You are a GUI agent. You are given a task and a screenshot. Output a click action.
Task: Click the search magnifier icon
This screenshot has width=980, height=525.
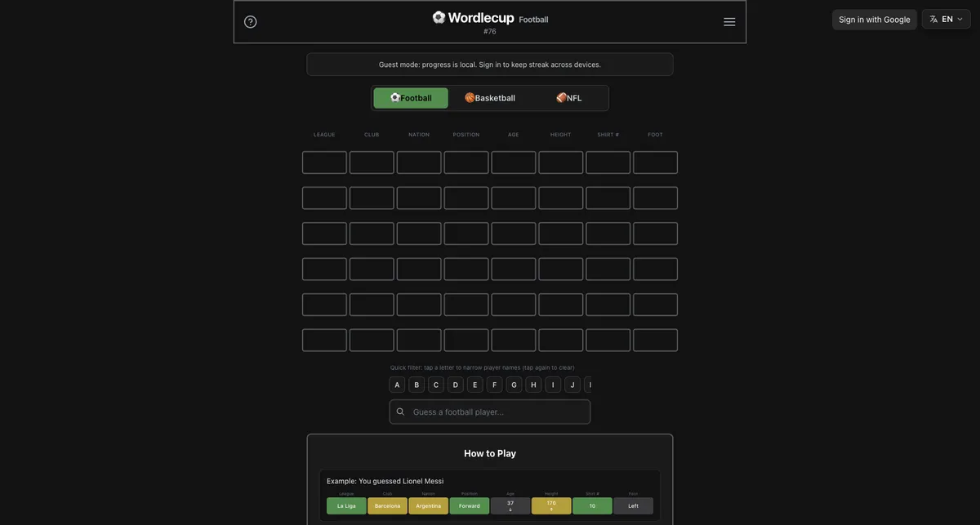400,412
